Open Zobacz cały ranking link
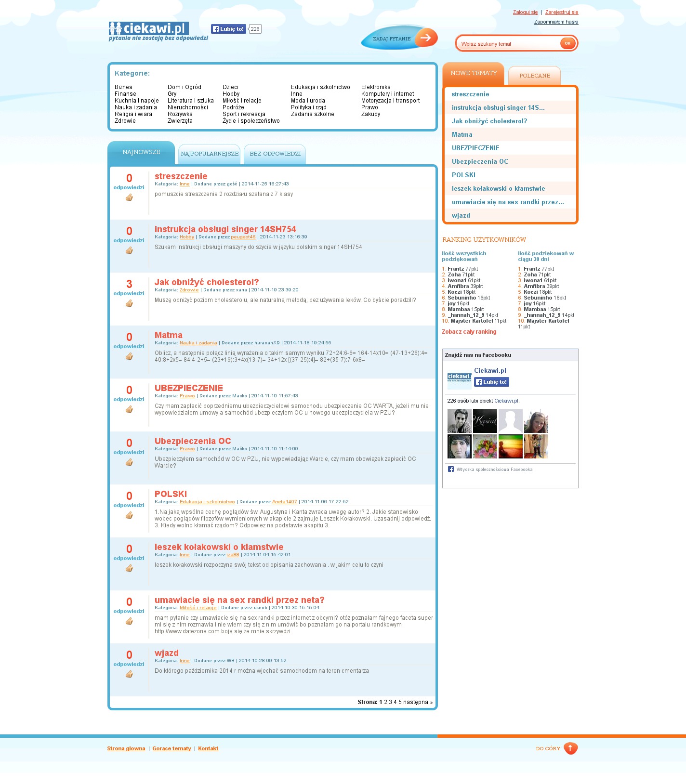 coord(469,332)
